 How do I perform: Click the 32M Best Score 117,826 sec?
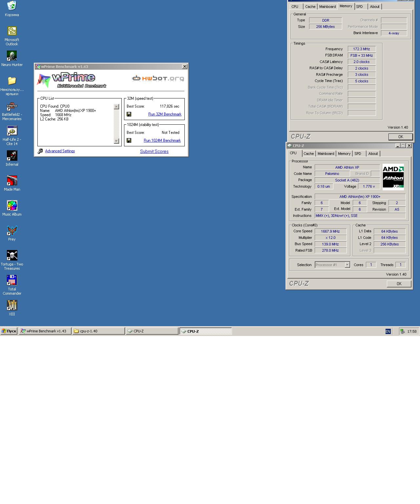click(170, 106)
